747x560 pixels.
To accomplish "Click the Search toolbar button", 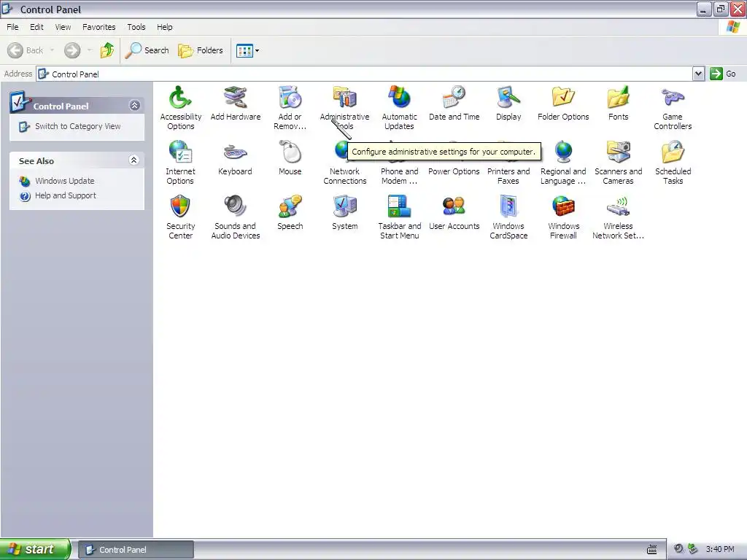I will (147, 50).
